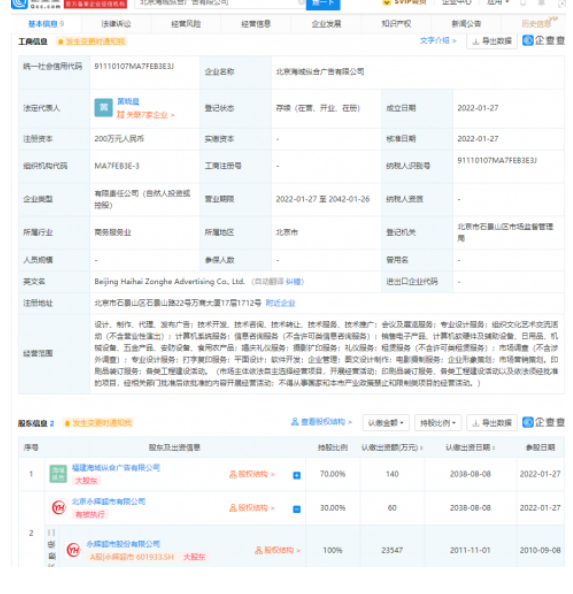This screenshot has height=594, width=573.
Task: Click change notification link beside 工商信息
Action: coord(92,41)
